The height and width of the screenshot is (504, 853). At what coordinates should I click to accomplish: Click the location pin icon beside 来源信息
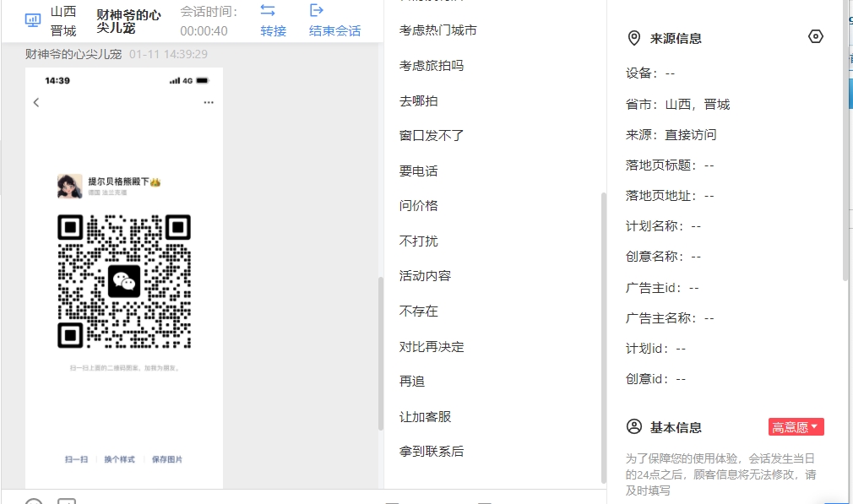(633, 38)
